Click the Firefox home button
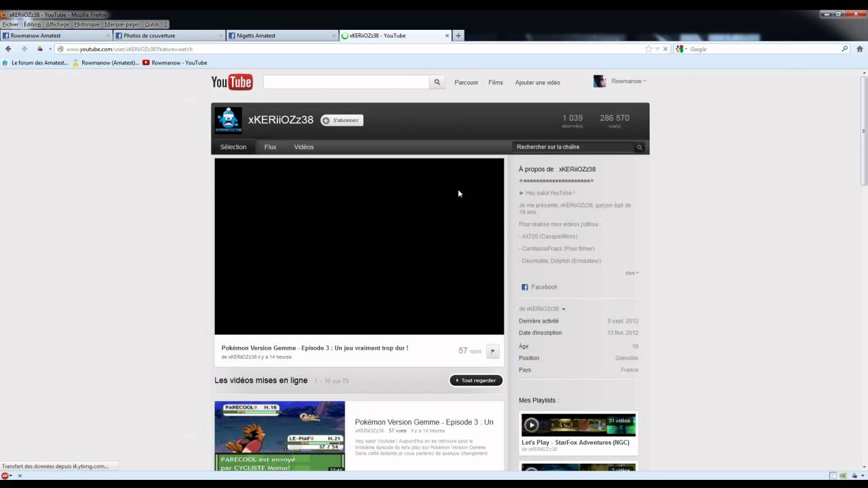Screen dimensions: 868x488 [x=860, y=49]
